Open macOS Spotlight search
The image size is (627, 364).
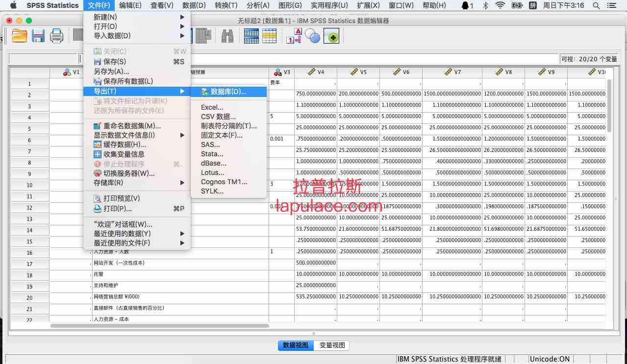coord(596,5)
